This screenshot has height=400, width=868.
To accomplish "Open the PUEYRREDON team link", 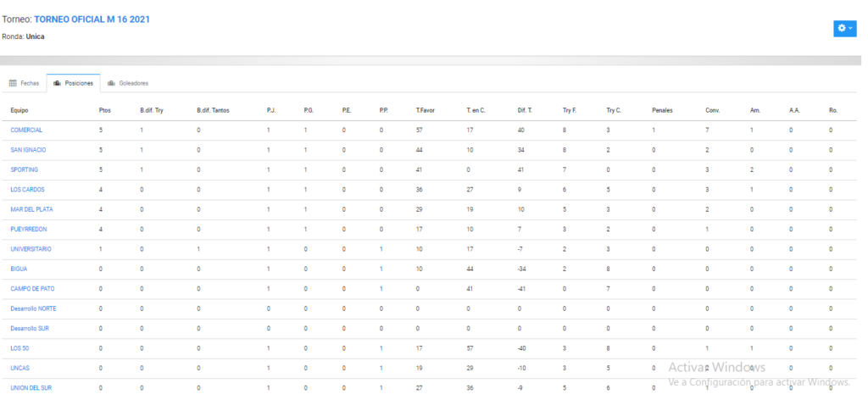I will click(x=29, y=230).
